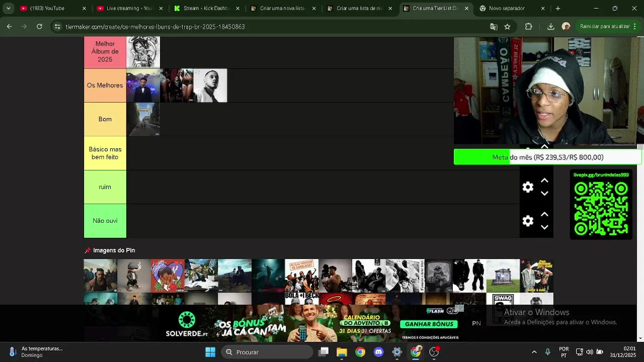Select the ruim tier label

[x=105, y=187]
